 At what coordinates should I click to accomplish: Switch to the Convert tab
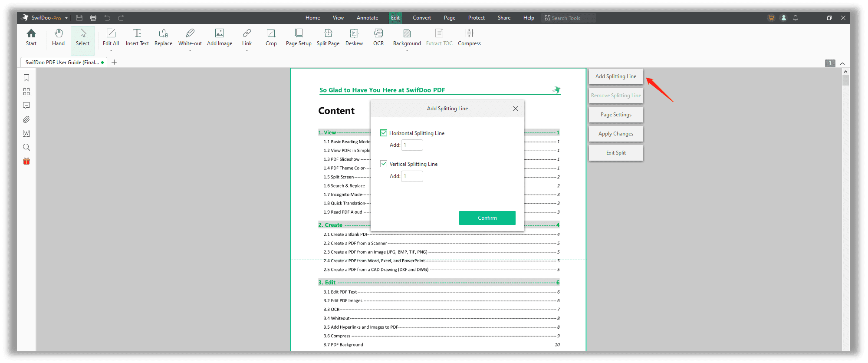[x=422, y=18]
